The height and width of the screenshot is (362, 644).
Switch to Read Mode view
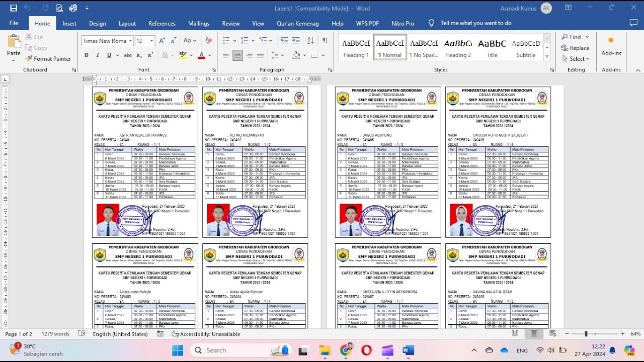[515, 334]
